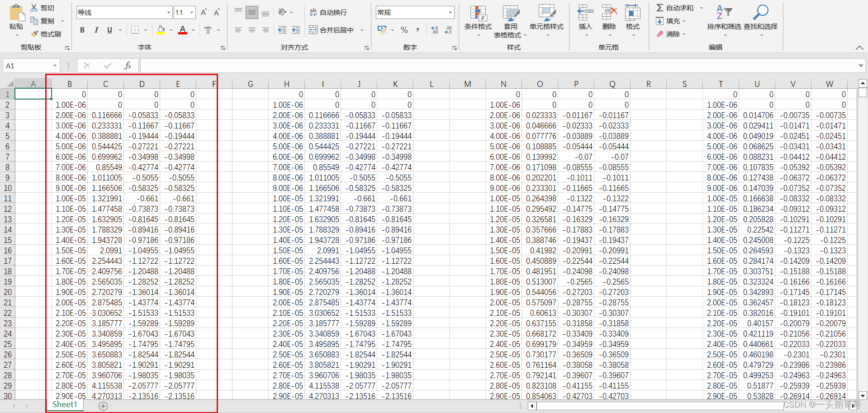Open alignment group dialog launcher

[367, 47]
